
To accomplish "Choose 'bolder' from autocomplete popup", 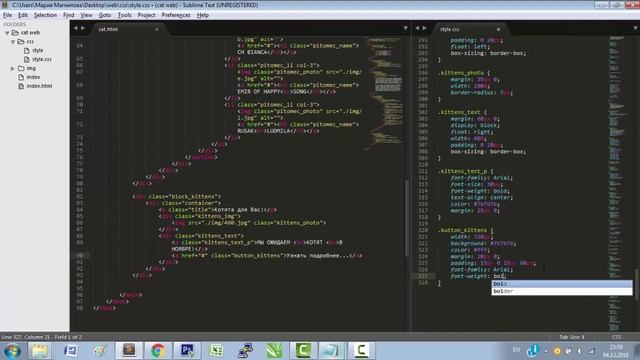I will coord(562,291).
